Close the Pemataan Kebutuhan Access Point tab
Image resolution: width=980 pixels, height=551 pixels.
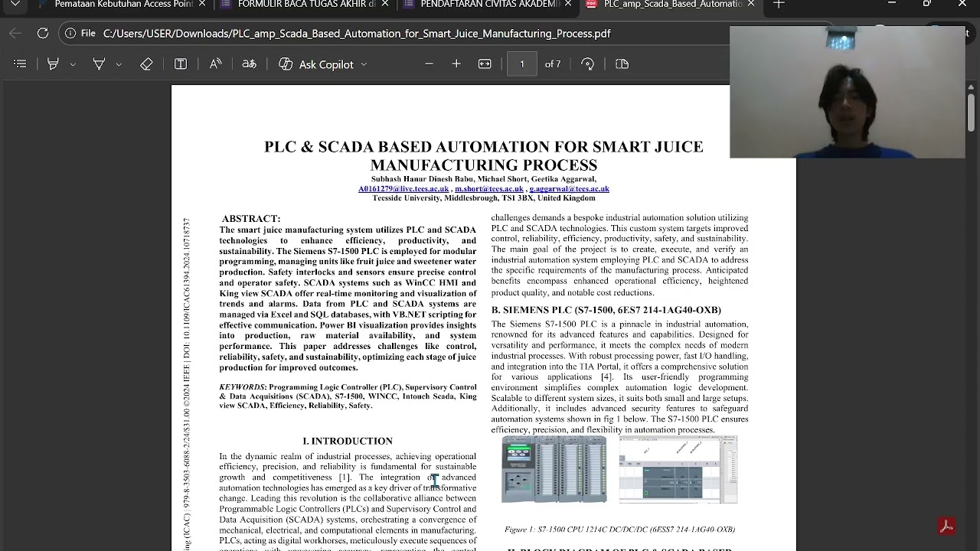coord(202,4)
